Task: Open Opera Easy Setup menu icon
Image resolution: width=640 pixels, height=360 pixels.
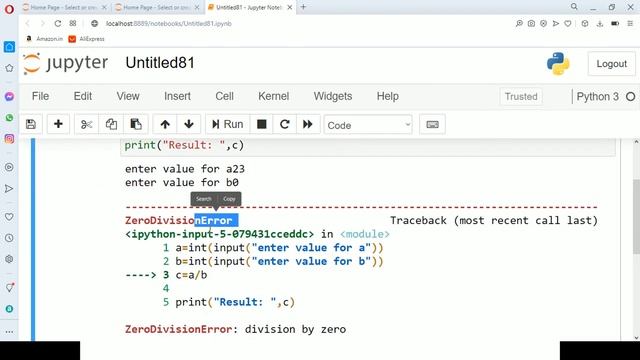Action: point(630,24)
